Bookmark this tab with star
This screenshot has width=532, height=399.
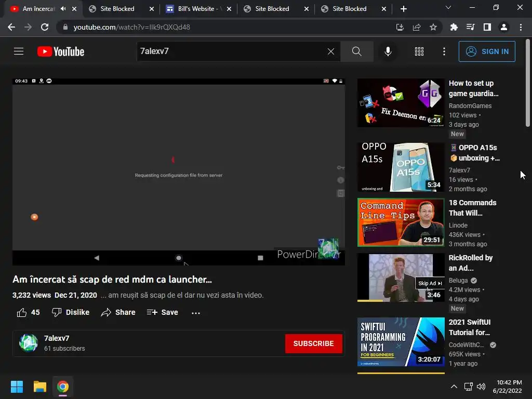433,27
